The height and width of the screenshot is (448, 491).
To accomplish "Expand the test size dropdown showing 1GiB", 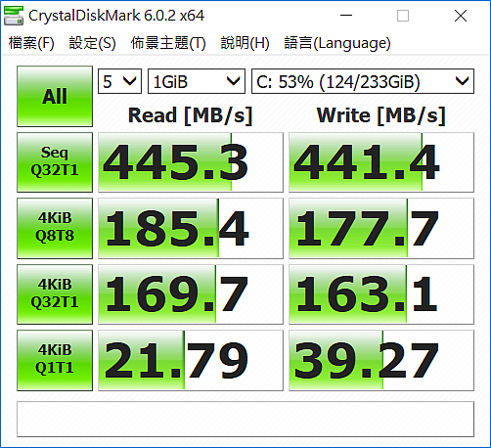I will 197,81.
